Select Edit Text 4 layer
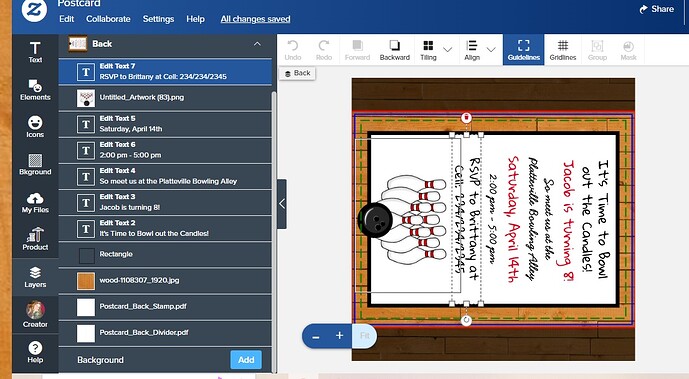Viewport: 689px width, 379px height. coord(165,176)
